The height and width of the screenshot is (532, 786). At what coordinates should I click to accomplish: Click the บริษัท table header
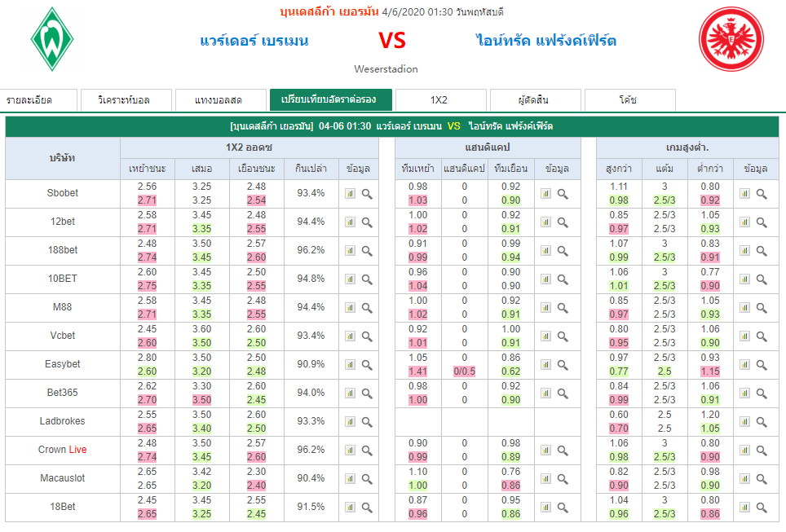(x=63, y=158)
